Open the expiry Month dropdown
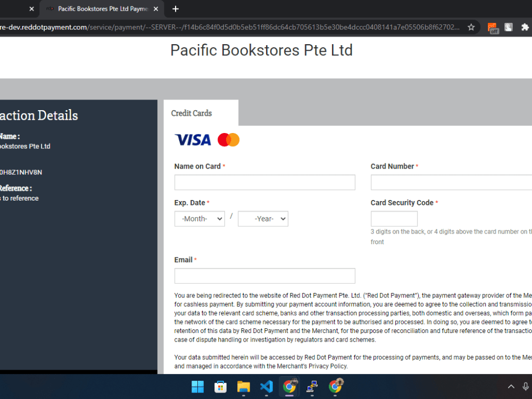Viewport: 532px width, 399px height. click(x=199, y=219)
